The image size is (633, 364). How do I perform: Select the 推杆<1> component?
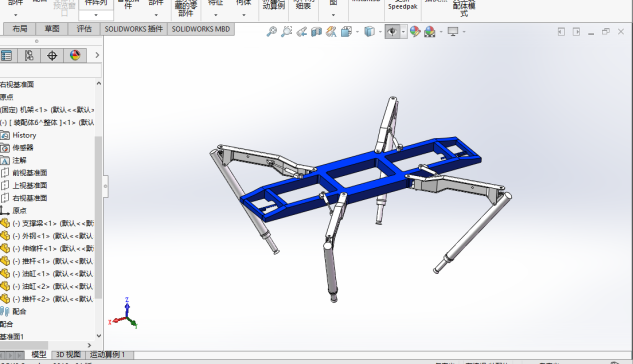[x=47, y=261]
